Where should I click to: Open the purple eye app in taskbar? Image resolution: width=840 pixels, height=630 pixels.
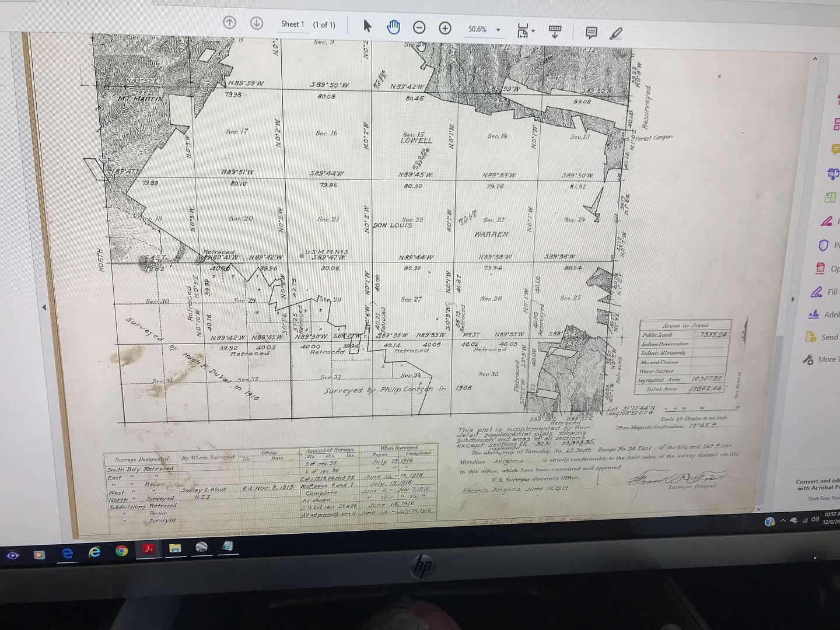12,555
